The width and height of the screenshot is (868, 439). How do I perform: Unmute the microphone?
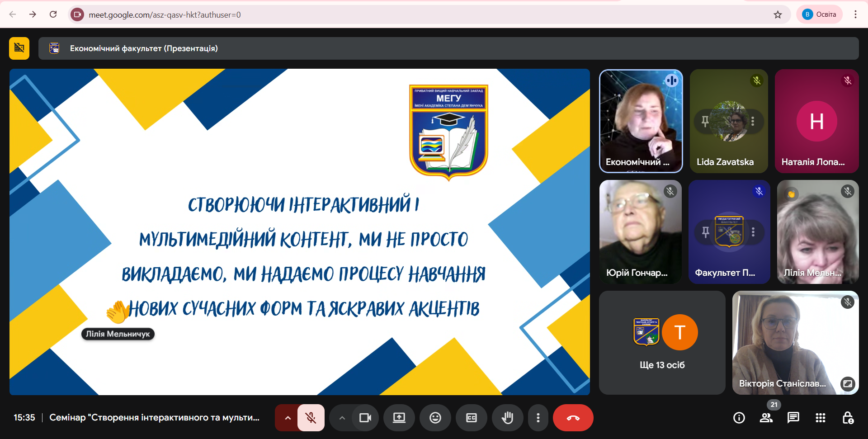311,418
